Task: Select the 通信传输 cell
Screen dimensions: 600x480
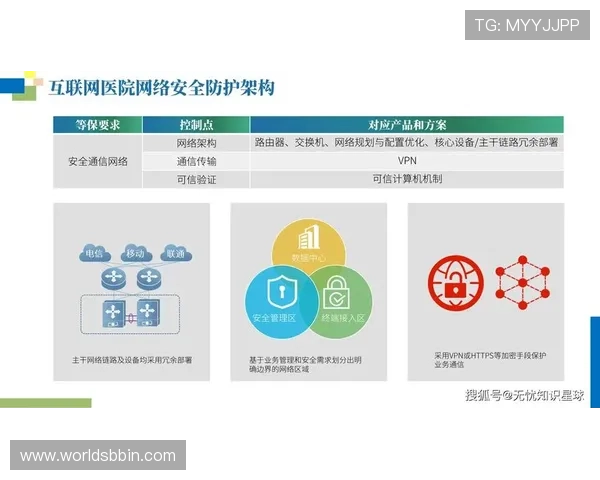Action: pyautogui.click(x=196, y=161)
